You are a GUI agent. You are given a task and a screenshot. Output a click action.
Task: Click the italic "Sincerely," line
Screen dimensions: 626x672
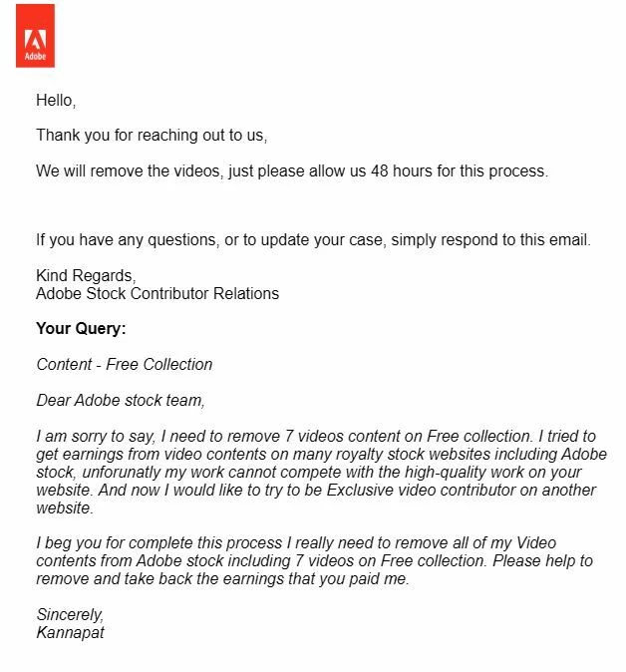click(70, 615)
